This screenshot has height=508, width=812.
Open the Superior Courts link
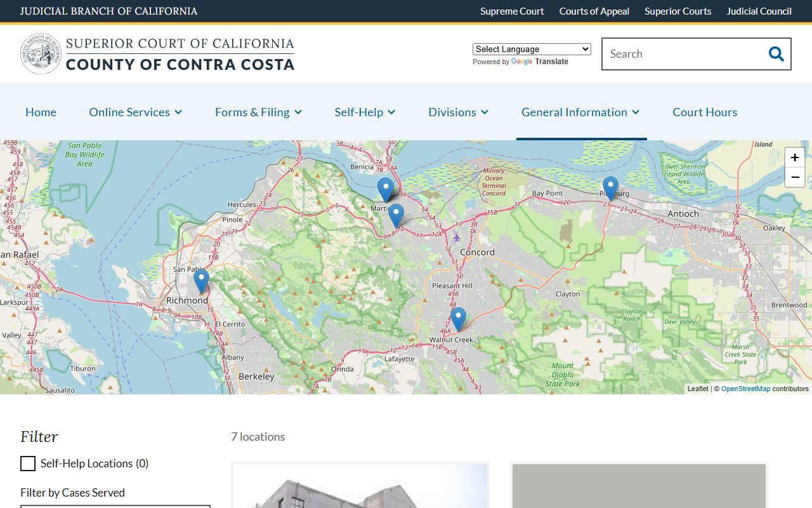[x=678, y=11]
